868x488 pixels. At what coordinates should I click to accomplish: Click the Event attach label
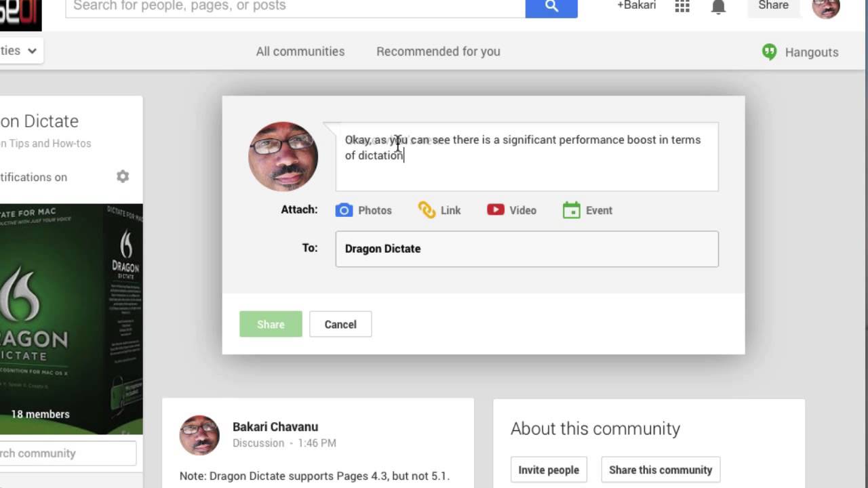599,210
